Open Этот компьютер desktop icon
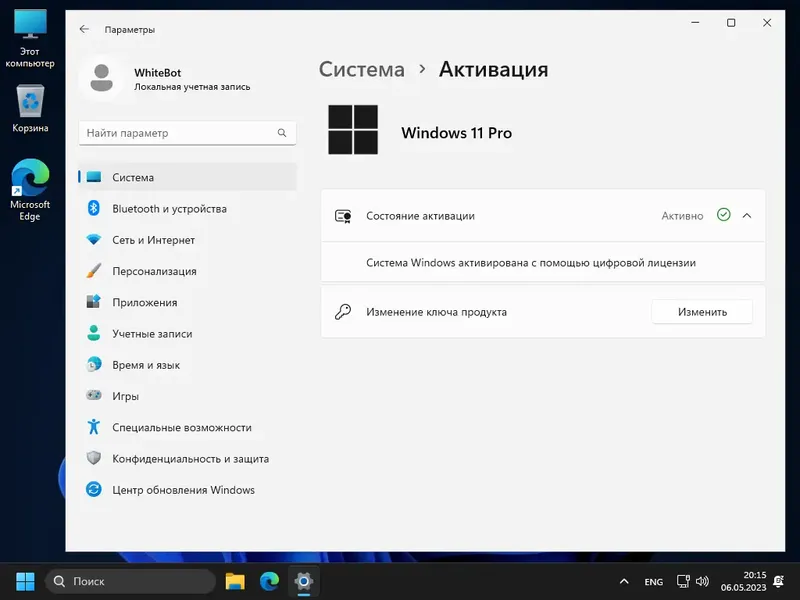 tap(29, 28)
